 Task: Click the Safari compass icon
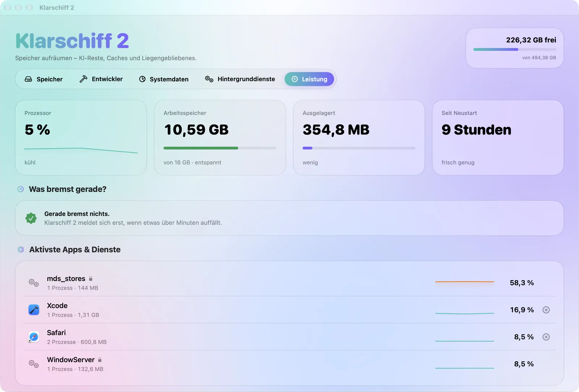(34, 337)
